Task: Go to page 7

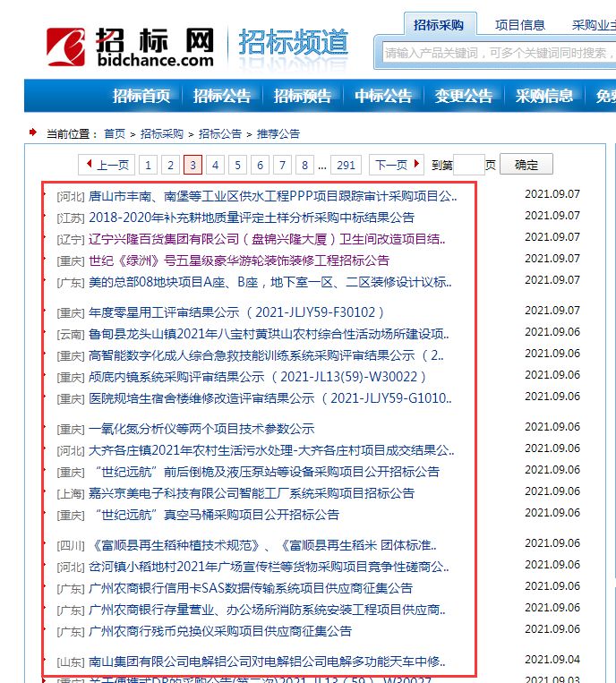Action: [x=282, y=165]
